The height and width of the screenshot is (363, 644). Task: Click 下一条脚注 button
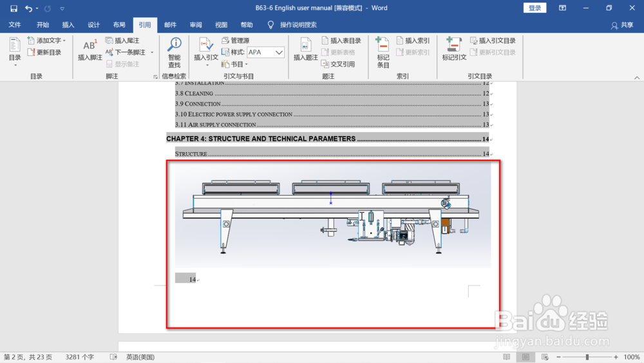click(126, 52)
